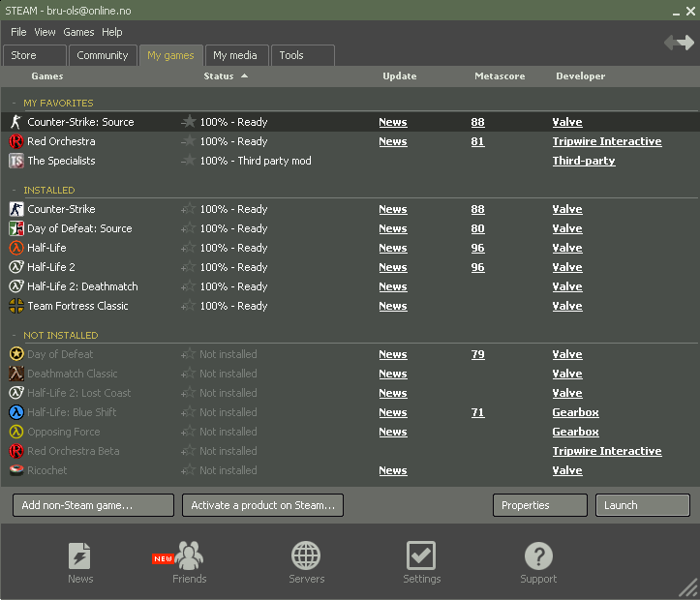Favorite Team Fortress Classic with star

click(189, 305)
